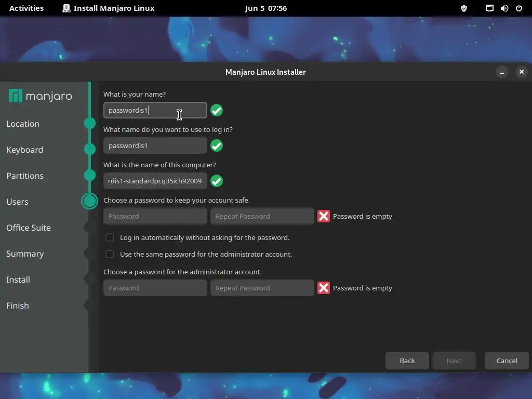Click the installer app icon in top bar
532x399 pixels.
tap(66, 8)
